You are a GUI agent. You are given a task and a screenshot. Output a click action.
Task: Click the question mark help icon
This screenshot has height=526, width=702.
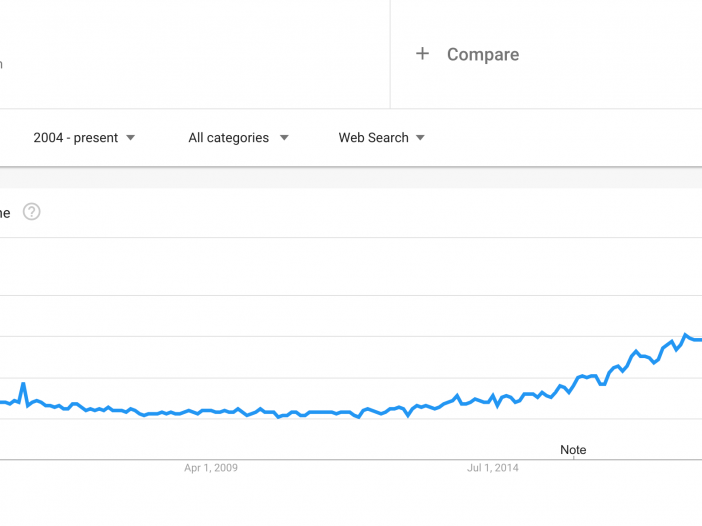31,212
